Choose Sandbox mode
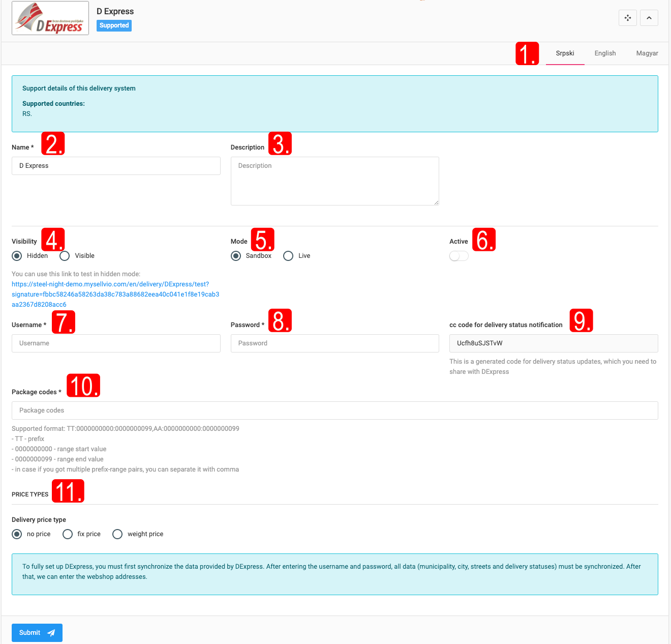This screenshot has height=644, width=671. click(236, 256)
